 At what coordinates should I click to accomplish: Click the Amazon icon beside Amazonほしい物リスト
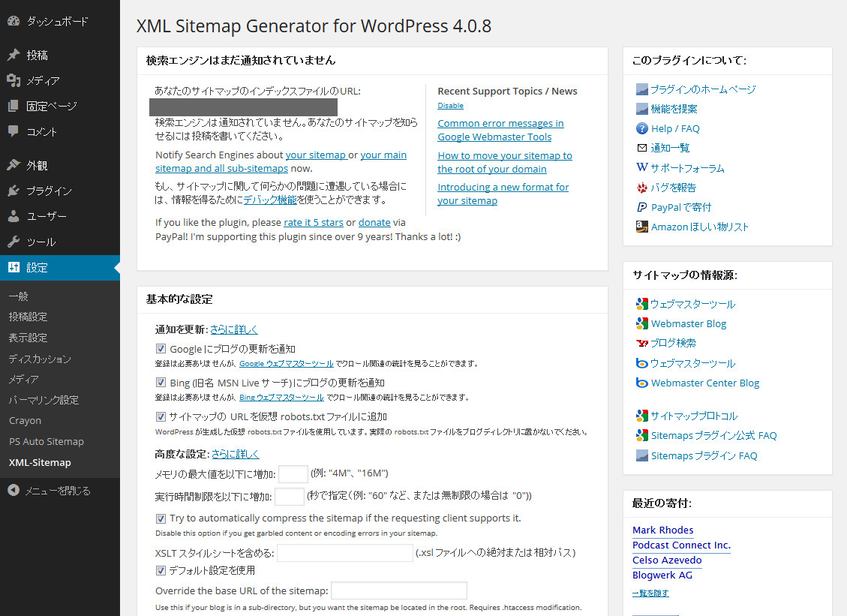tap(641, 227)
